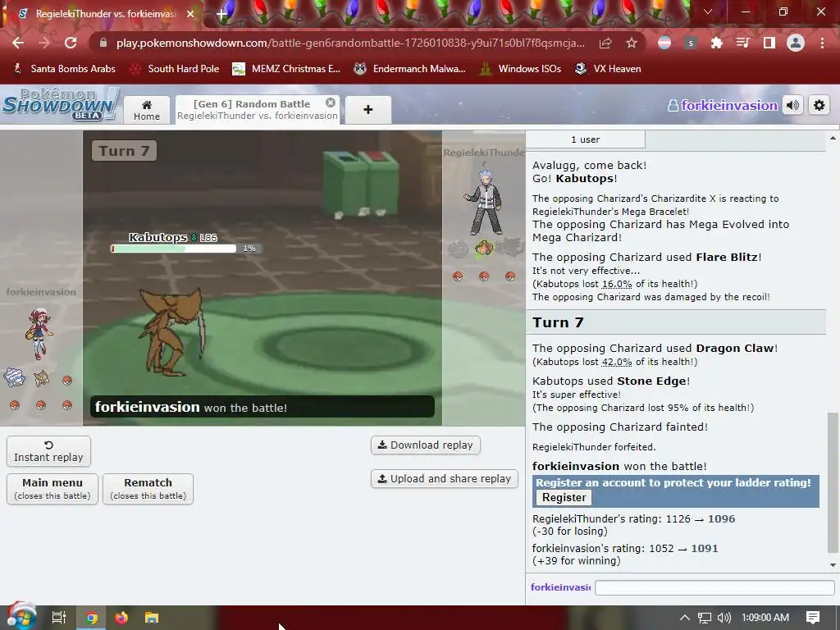Viewport: 840px width, 630px height.
Task: Open the taskbar volume control
Action: [724, 618]
